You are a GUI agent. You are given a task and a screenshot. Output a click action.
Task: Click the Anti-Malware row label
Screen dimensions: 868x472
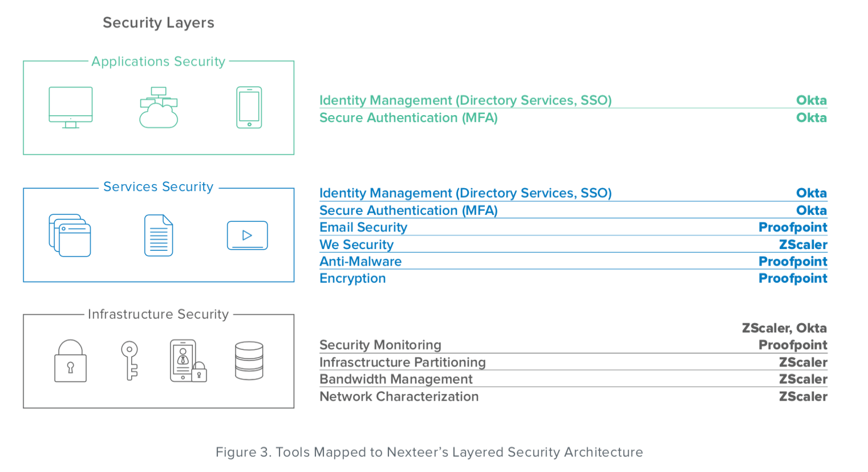(360, 261)
